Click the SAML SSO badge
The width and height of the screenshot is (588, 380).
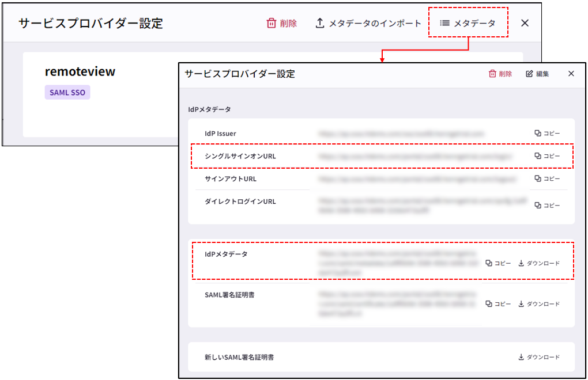pyautogui.click(x=67, y=93)
